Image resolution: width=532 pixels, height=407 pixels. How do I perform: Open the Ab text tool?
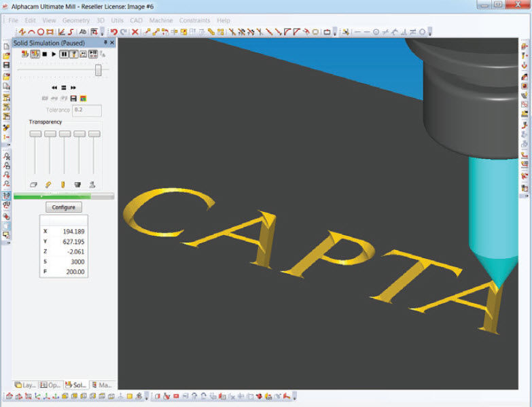[82, 32]
